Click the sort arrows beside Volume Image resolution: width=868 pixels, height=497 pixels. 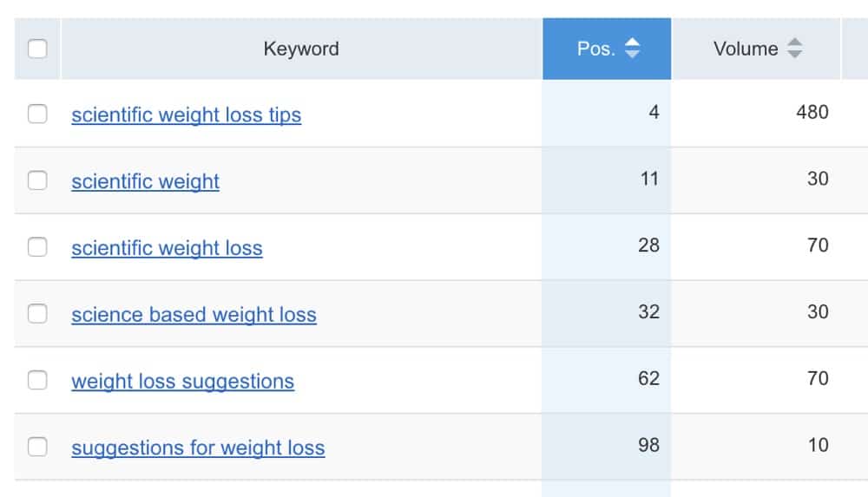click(794, 49)
